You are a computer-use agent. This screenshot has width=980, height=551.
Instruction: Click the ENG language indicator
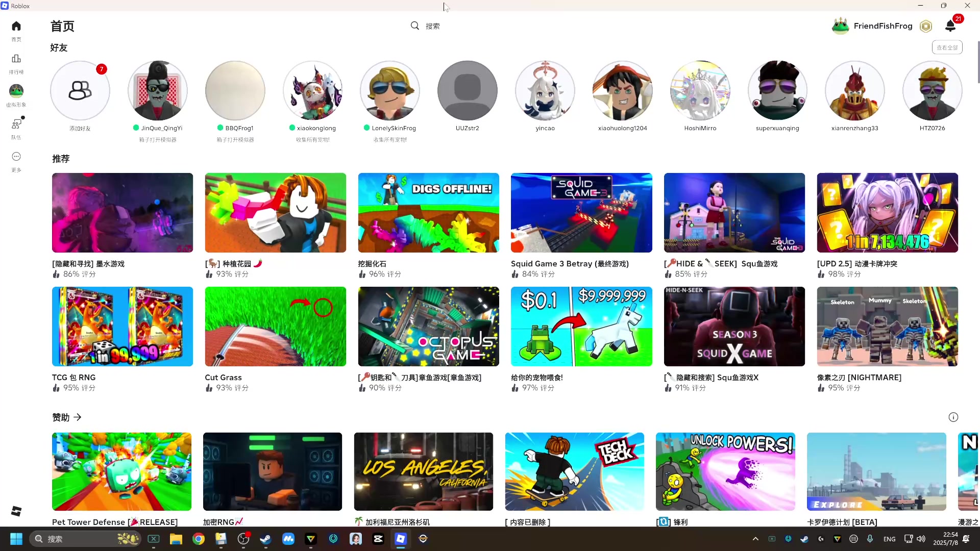pyautogui.click(x=889, y=539)
